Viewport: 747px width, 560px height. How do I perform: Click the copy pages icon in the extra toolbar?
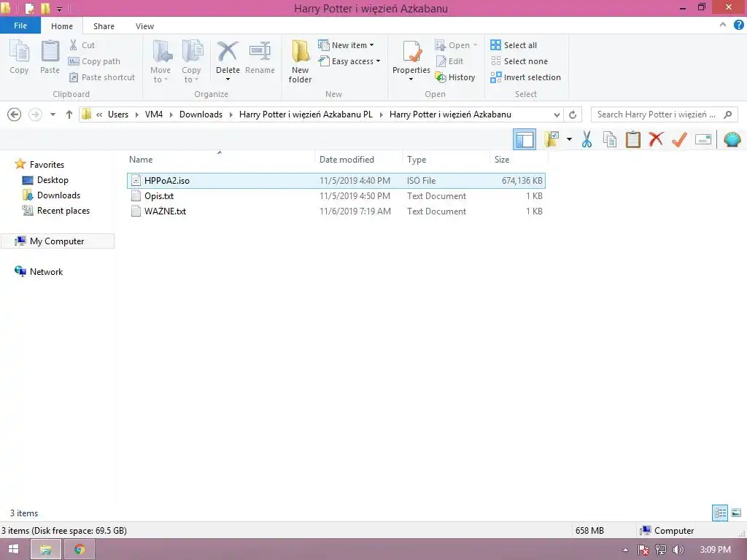point(609,139)
